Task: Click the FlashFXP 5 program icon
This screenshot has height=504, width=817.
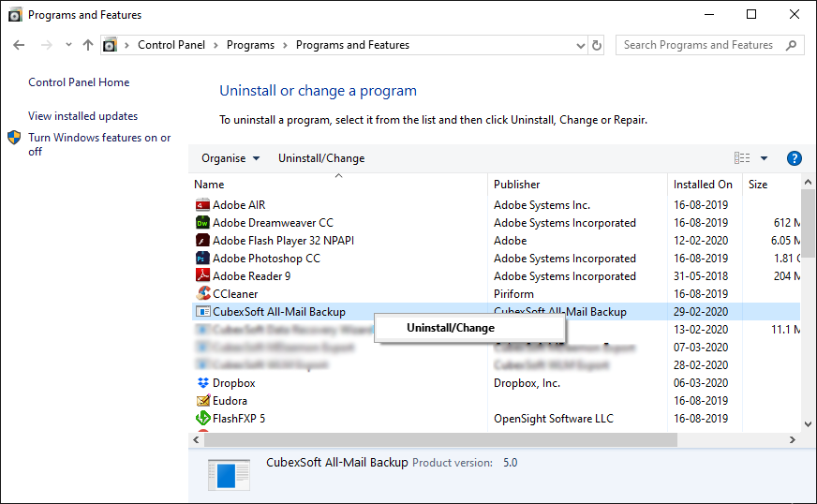Action: tap(202, 419)
